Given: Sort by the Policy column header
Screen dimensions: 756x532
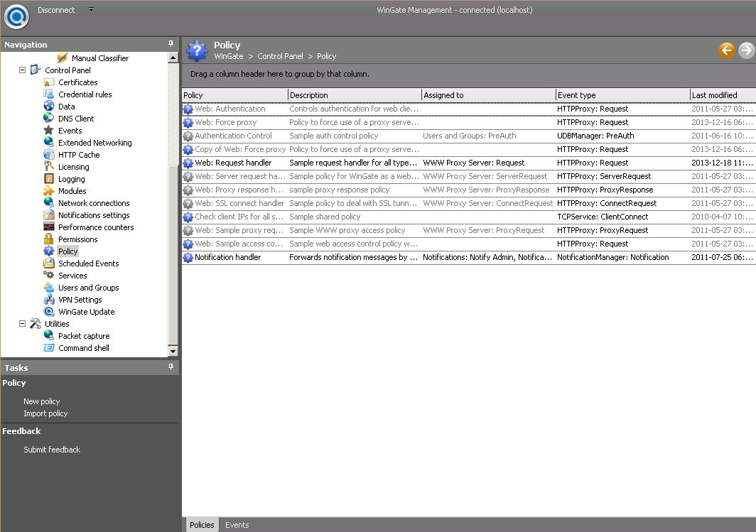Looking at the screenshot, I should 234,95.
